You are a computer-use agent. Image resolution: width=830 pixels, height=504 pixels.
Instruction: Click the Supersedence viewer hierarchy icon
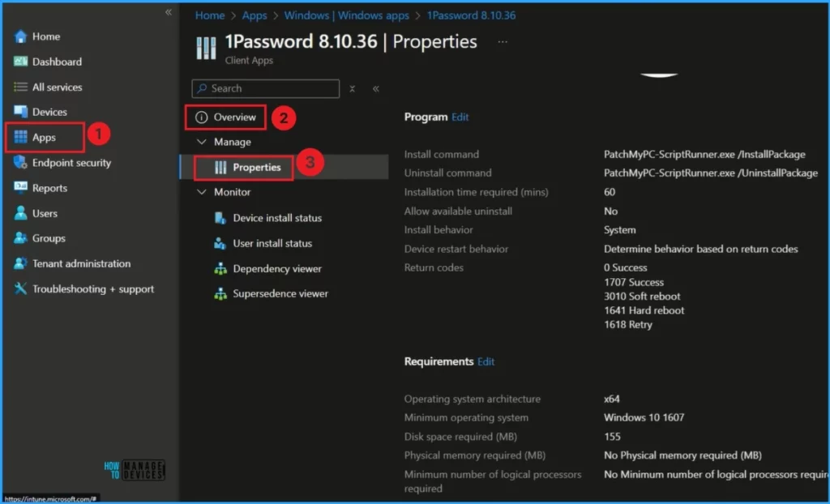coord(220,294)
